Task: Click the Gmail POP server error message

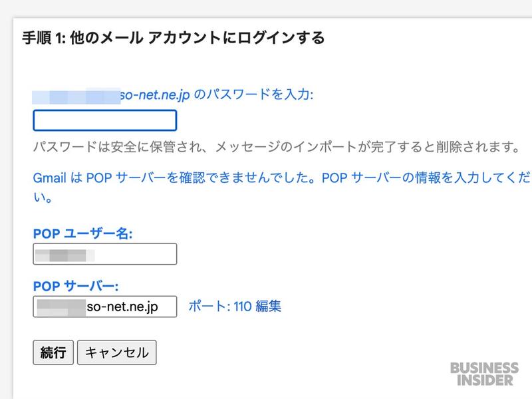Action: 281,188
